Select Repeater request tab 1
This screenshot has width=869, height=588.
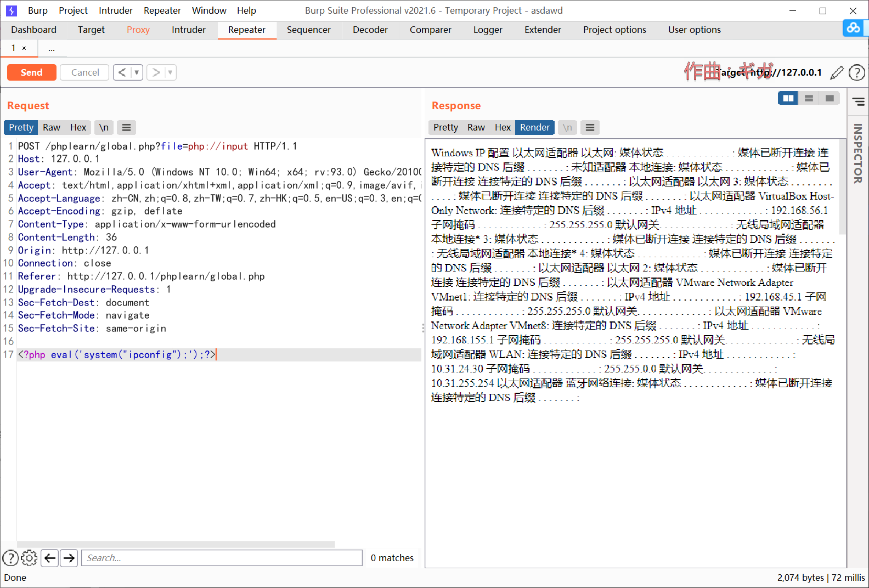(14, 48)
